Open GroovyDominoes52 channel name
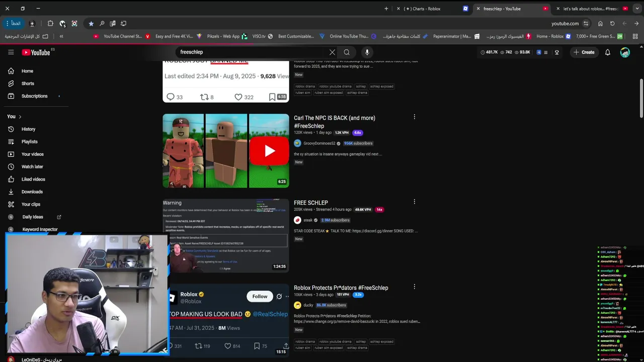 (x=319, y=143)
